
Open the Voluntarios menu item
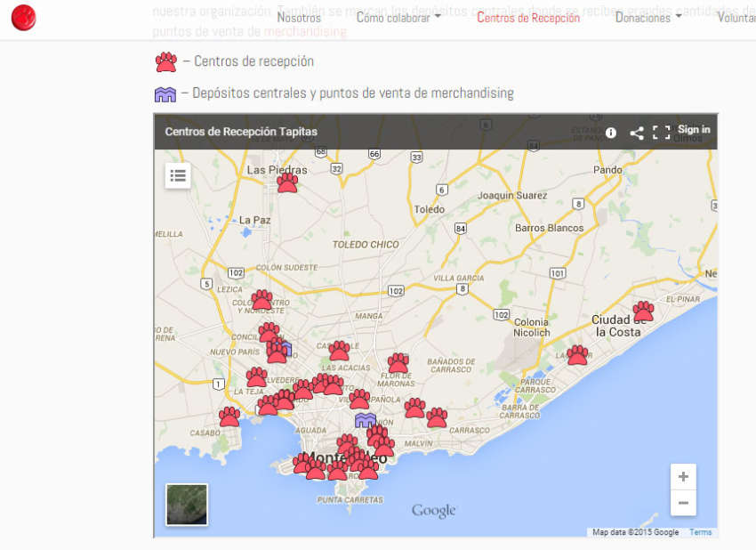pyautogui.click(x=736, y=18)
